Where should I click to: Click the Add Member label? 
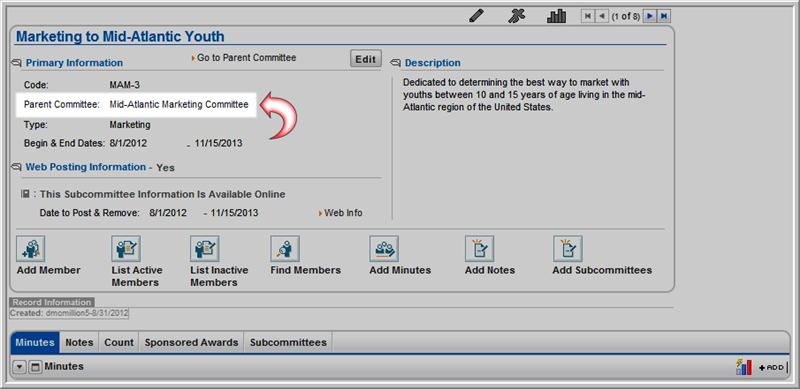(x=48, y=270)
